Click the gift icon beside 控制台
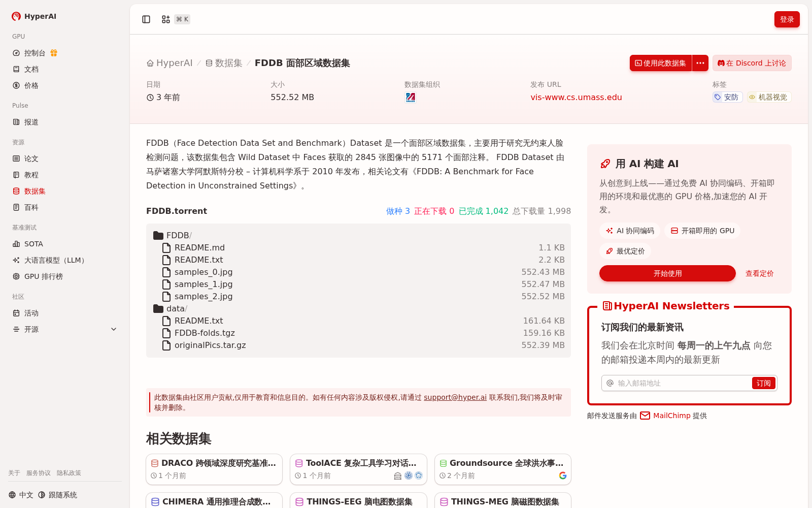This screenshot has height=508, width=812. [x=54, y=53]
